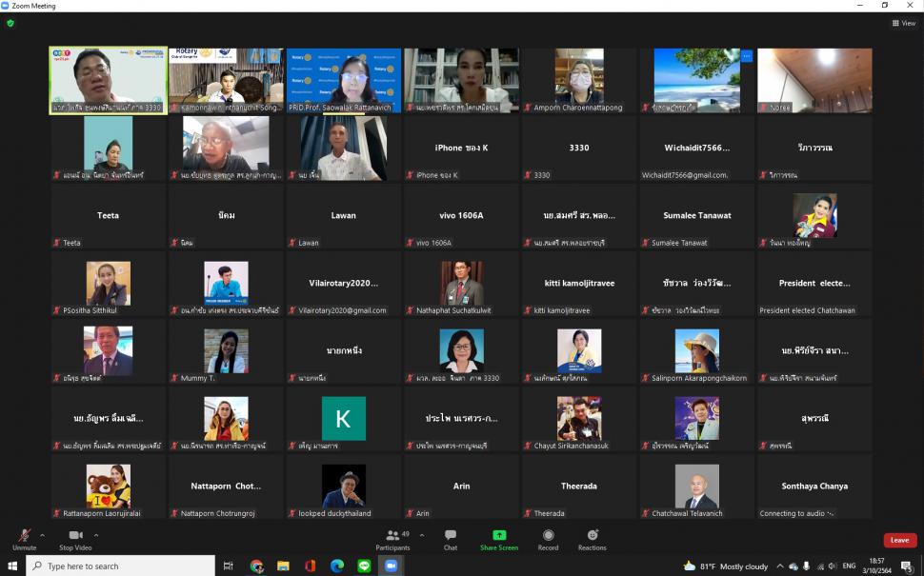The width and height of the screenshot is (924, 576).
Task: Open Microsoft Edge from the taskbar
Action: 336,566
